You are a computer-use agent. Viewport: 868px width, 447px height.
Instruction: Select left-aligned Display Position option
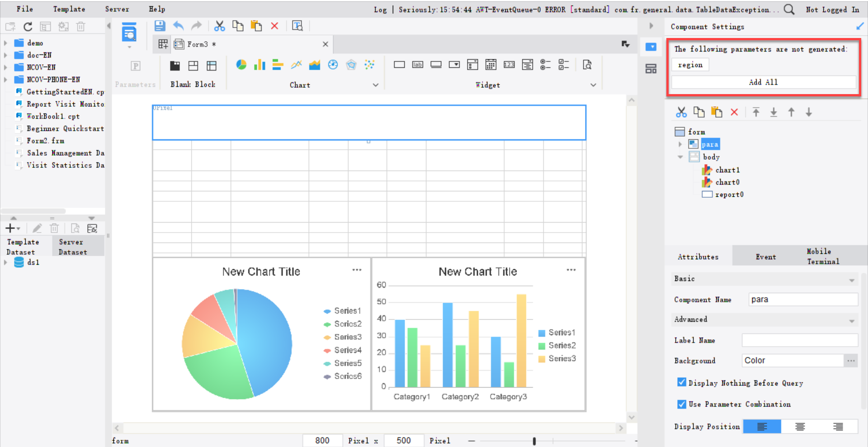762,427
